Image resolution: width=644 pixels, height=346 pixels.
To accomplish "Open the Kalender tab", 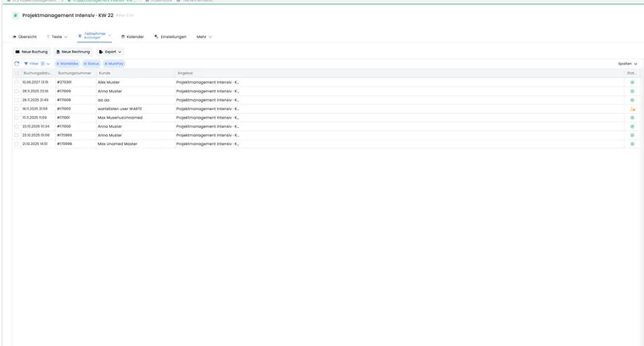I will click(133, 37).
